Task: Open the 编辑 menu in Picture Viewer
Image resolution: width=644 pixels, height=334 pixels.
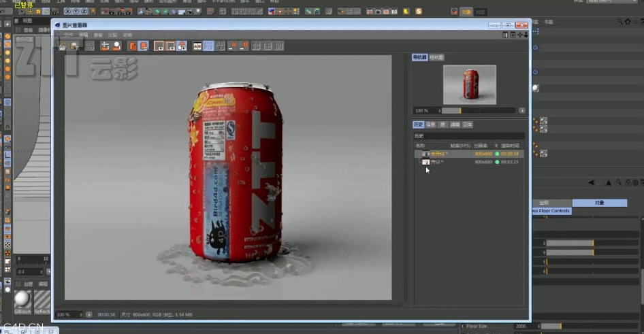Action: pyautogui.click(x=83, y=35)
